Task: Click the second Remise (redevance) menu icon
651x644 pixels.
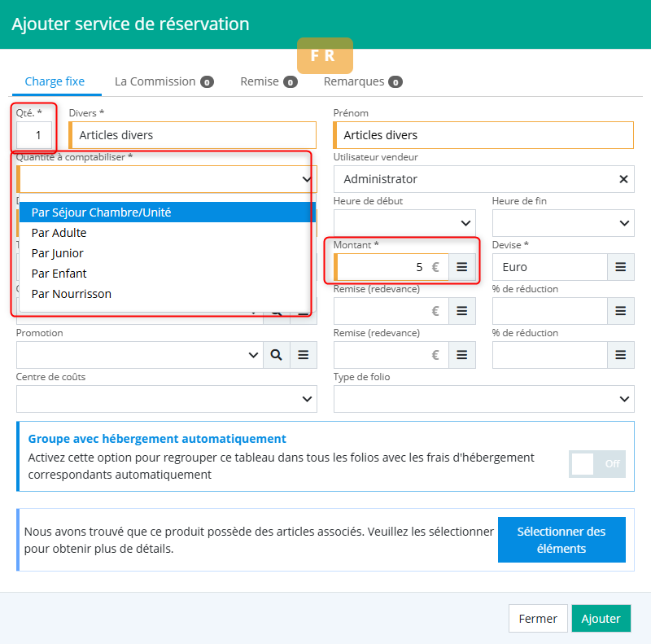Action: [x=461, y=355]
